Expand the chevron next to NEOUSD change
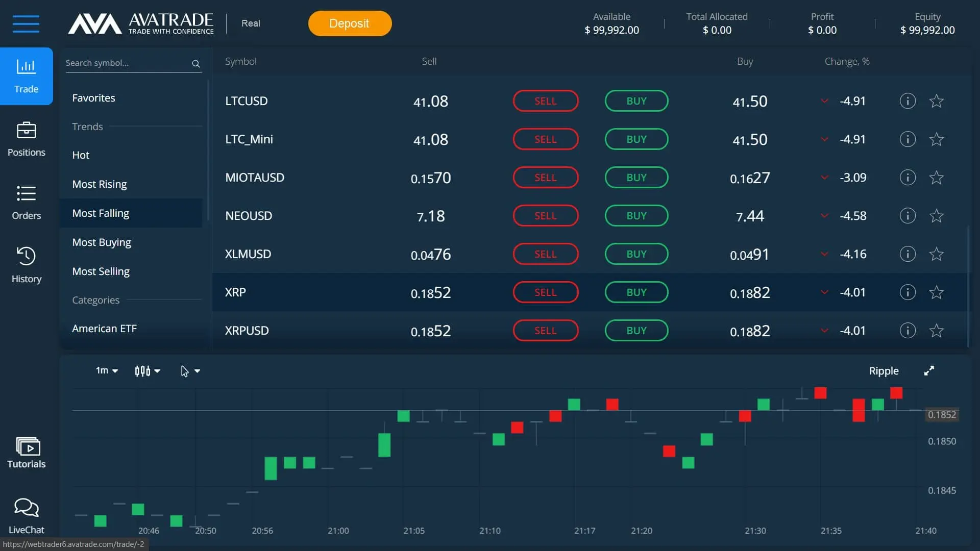This screenshot has width=980, height=551. click(825, 215)
